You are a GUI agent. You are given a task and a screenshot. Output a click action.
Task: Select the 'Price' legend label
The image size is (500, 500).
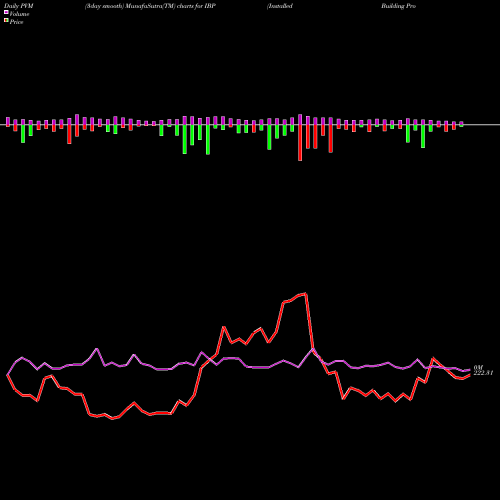click(x=16, y=22)
